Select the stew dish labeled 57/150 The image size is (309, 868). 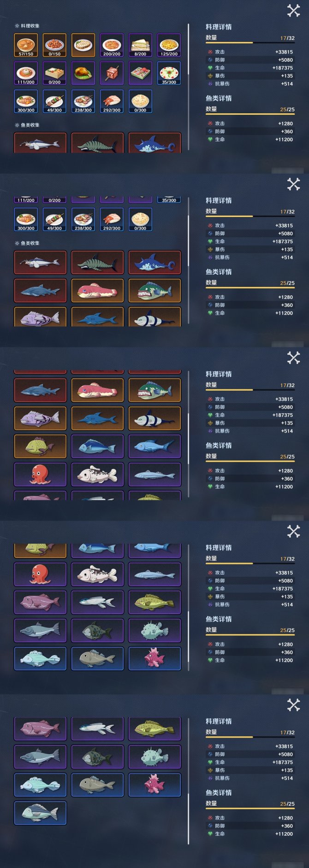(x=26, y=45)
